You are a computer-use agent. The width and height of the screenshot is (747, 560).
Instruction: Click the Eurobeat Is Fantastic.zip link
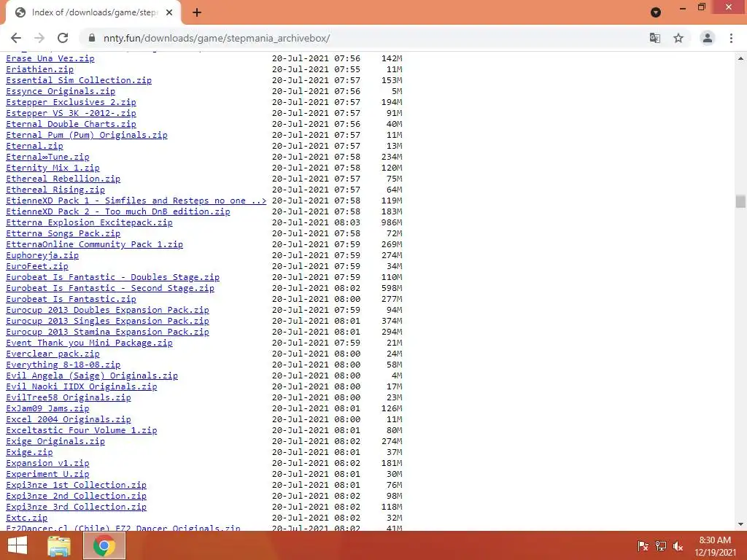click(x=71, y=299)
